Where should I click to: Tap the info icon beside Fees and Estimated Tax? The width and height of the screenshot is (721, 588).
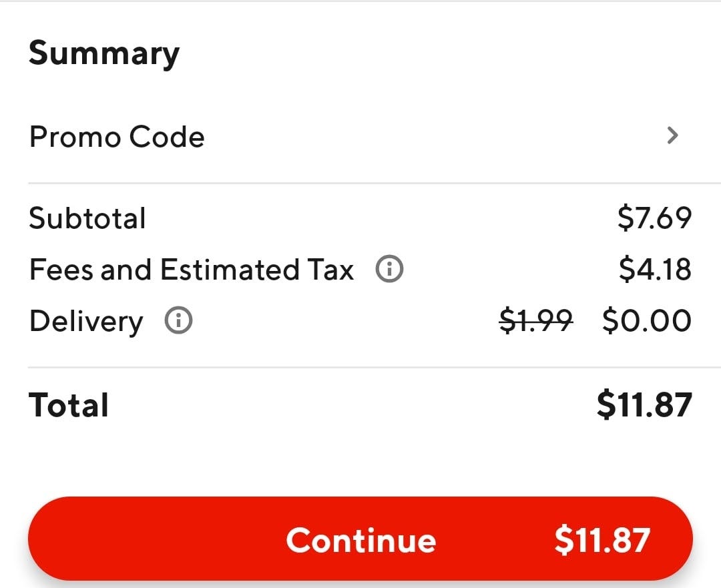tap(389, 270)
